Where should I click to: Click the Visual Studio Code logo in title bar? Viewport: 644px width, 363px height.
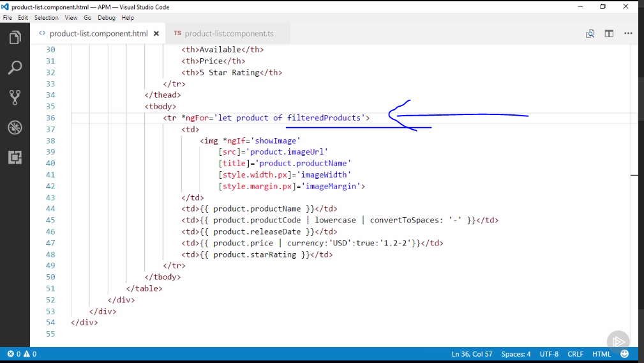5,6
